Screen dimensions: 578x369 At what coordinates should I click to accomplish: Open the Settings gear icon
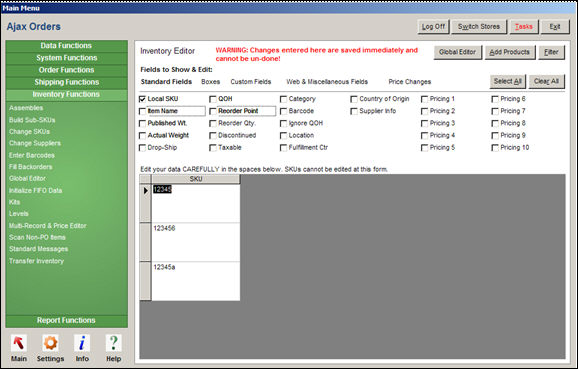coord(51,343)
